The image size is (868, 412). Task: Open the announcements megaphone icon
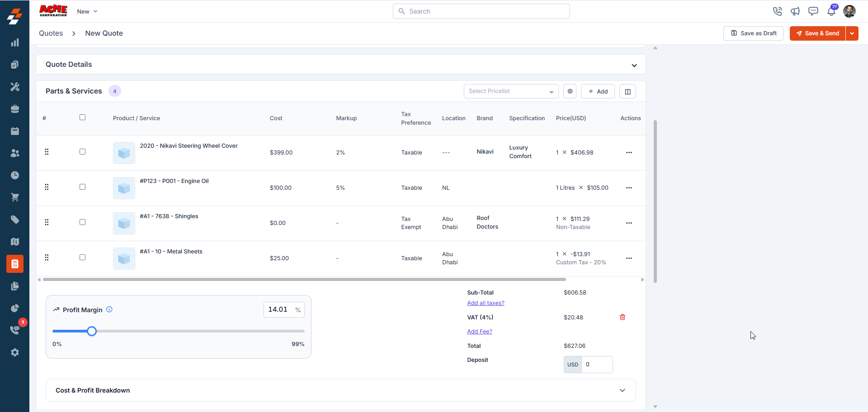click(795, 11)
